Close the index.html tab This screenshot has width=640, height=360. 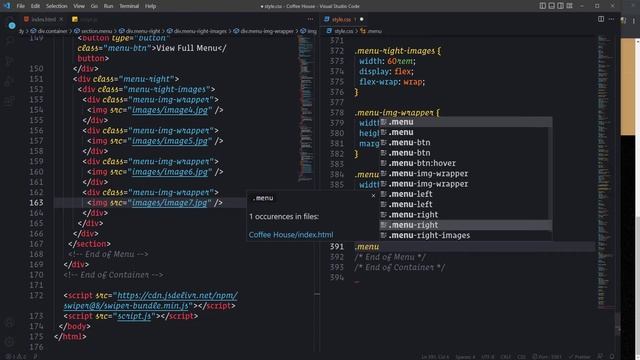click(61, 19)
